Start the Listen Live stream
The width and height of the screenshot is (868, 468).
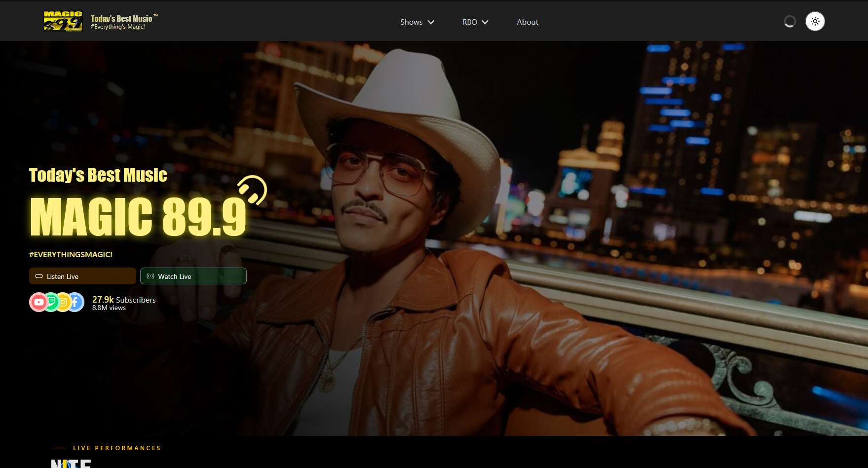click(82, 276)
